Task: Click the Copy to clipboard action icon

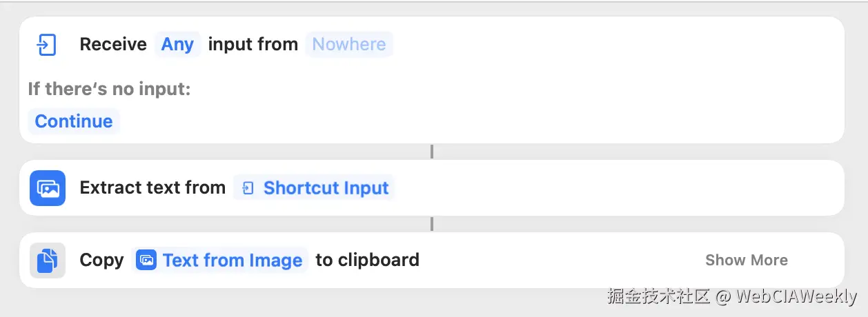Action: [x=48, y=260]
